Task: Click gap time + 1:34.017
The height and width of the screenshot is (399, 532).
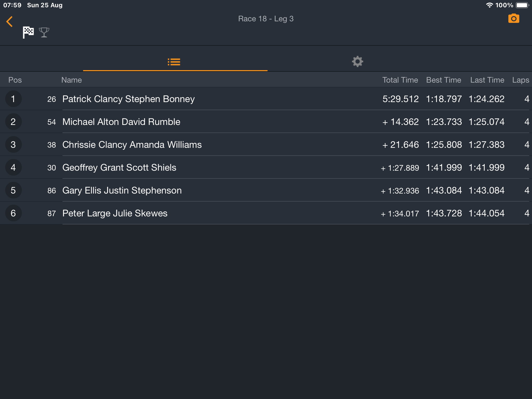Action: [x=400, y=214]
